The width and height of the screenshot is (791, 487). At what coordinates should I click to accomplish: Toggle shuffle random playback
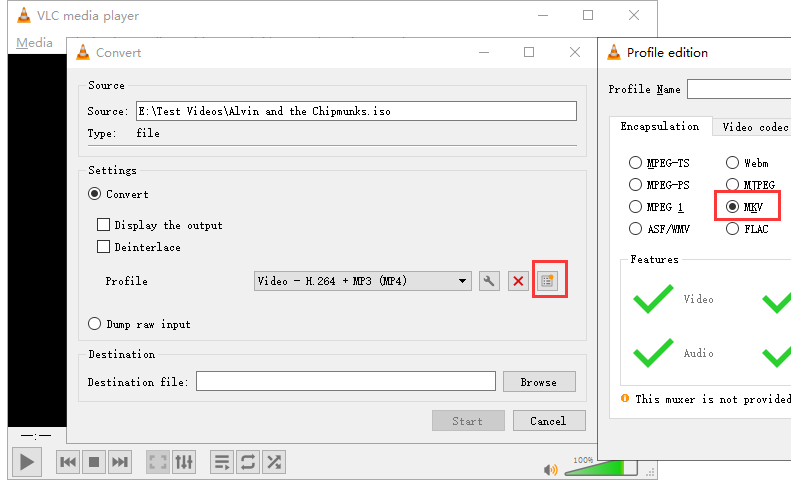coord(274,462)
